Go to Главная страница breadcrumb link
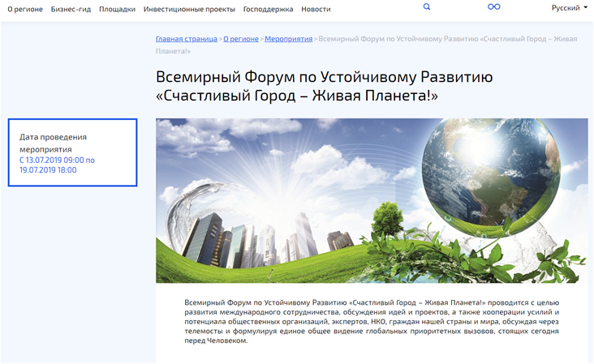The width and height of the screenshot is (594, 364). point(187,39)
